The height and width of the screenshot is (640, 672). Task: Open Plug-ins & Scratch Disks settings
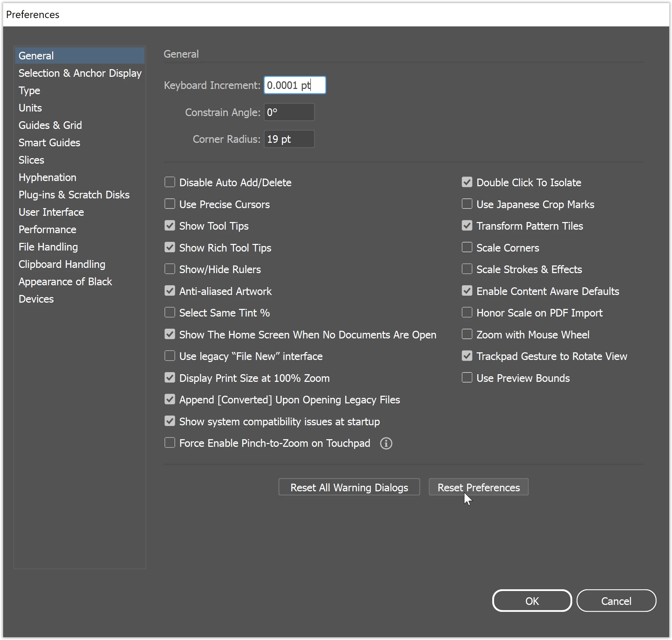(74, 195)
